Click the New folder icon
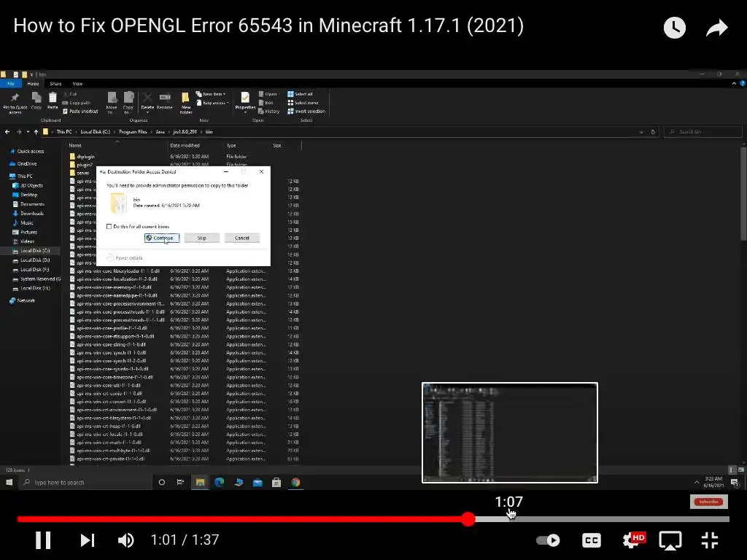This screenshot has width=747, height=560. (x=186, y=103)
